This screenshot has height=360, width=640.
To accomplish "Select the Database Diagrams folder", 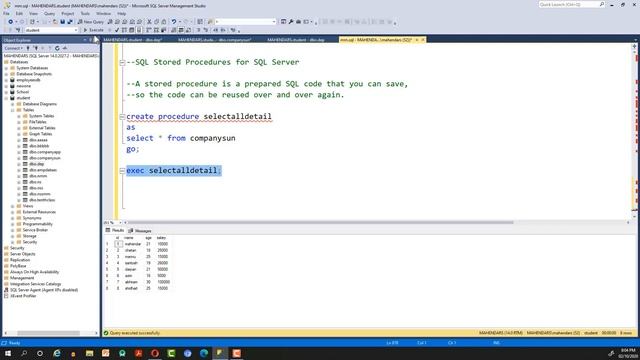I will tap(40, 104).
